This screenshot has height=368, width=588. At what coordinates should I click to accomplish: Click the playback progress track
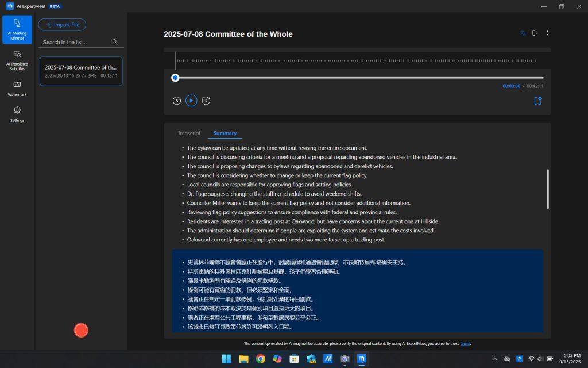point(359,78)
